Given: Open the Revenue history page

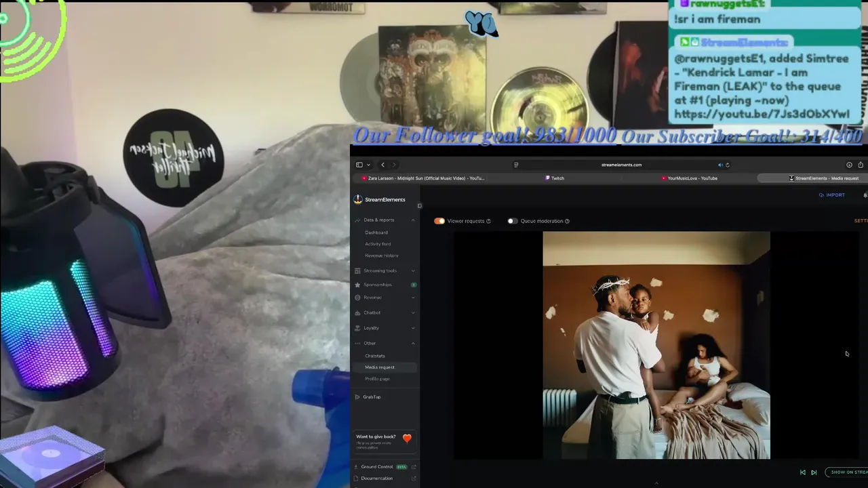Looking at the screenshot, I should point(382,256).
